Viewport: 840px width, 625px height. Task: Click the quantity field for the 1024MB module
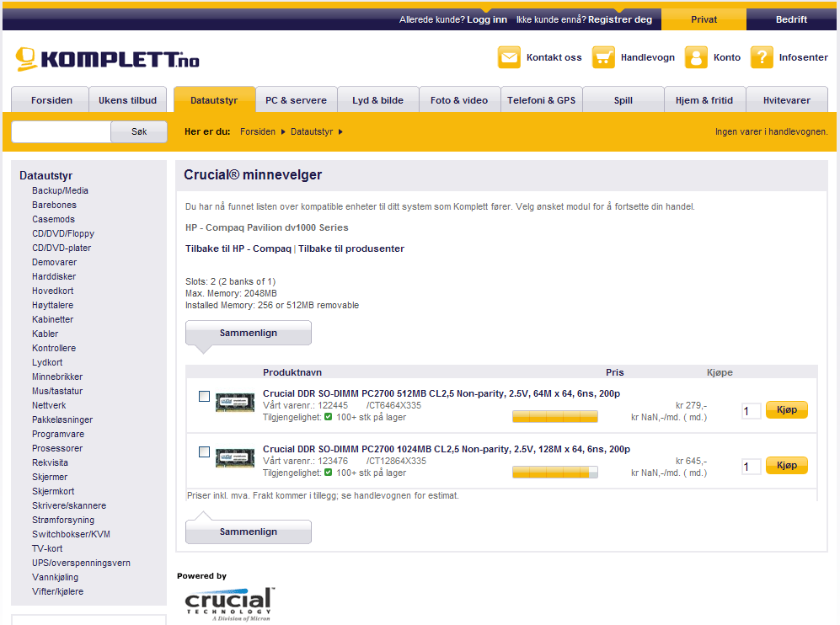(751, 467)
